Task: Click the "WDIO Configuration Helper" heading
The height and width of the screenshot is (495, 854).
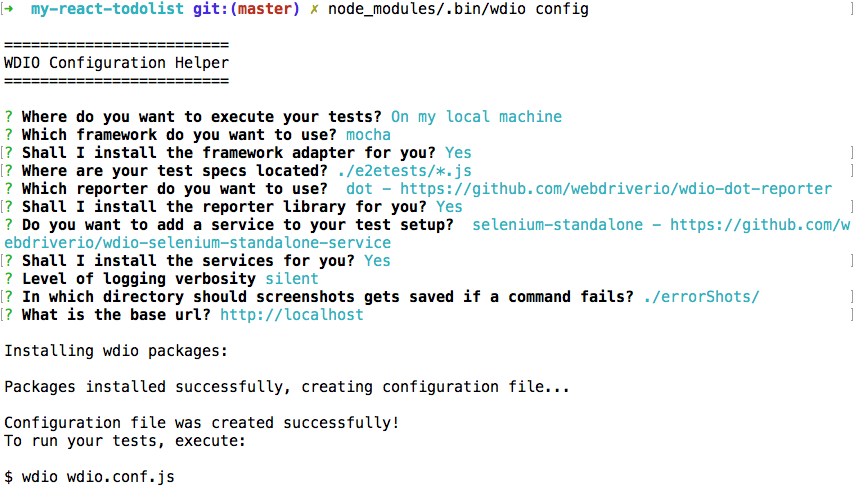Action: coord(117,63)
